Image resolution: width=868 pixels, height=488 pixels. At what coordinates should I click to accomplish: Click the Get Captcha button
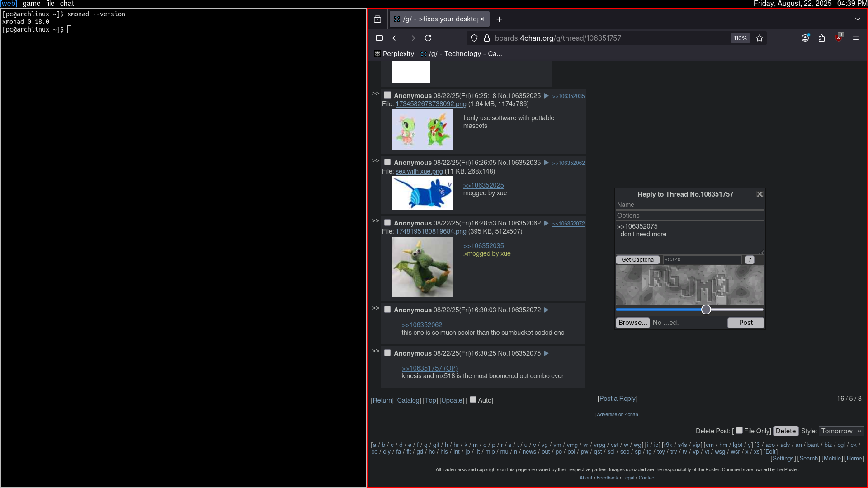tap(637, 260)
